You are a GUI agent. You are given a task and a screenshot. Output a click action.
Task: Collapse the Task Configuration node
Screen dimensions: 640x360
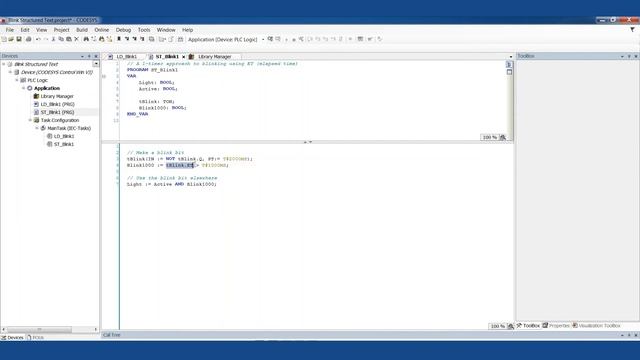coord(30,120)
